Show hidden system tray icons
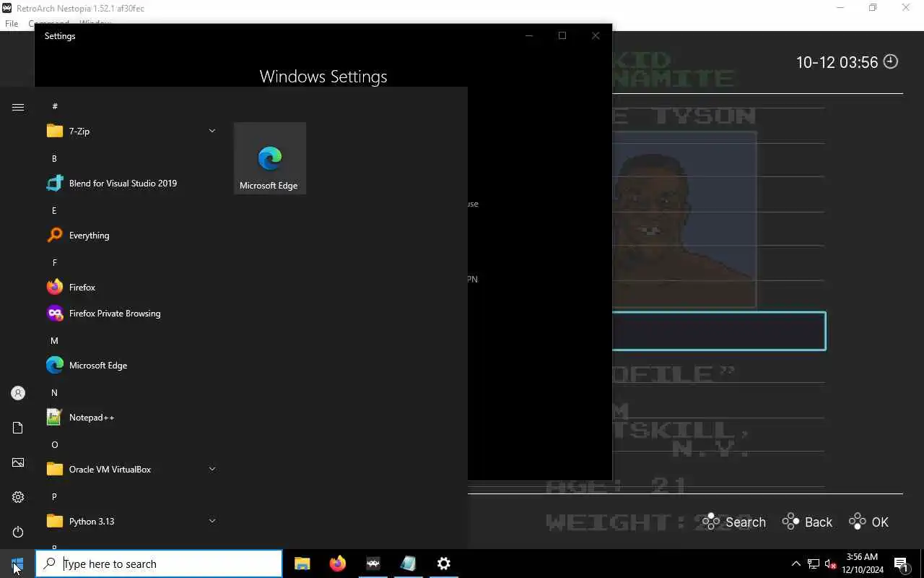 796,564
